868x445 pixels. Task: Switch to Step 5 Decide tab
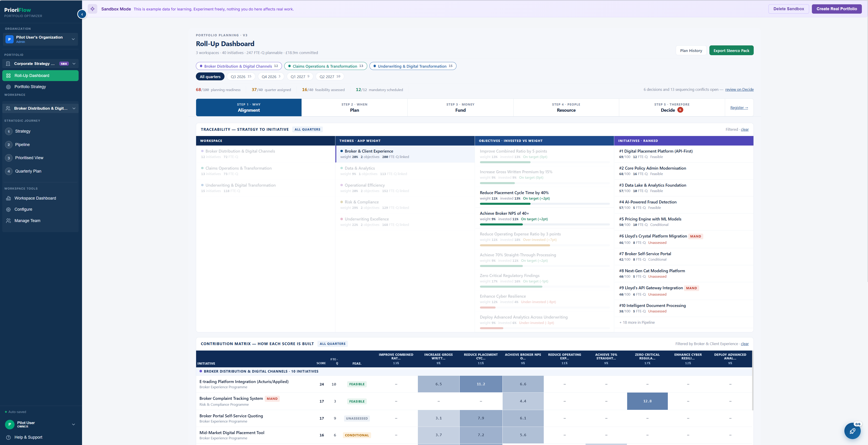[672, 107]
